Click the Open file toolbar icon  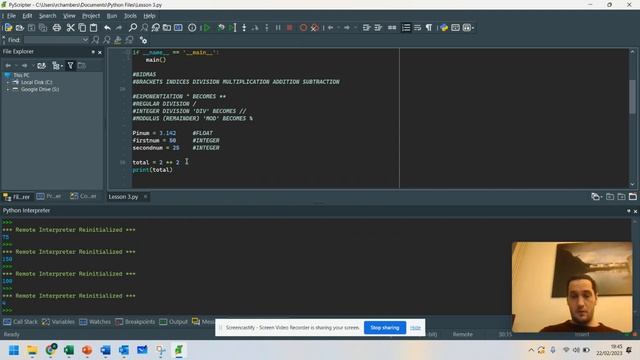click(19, 28)
